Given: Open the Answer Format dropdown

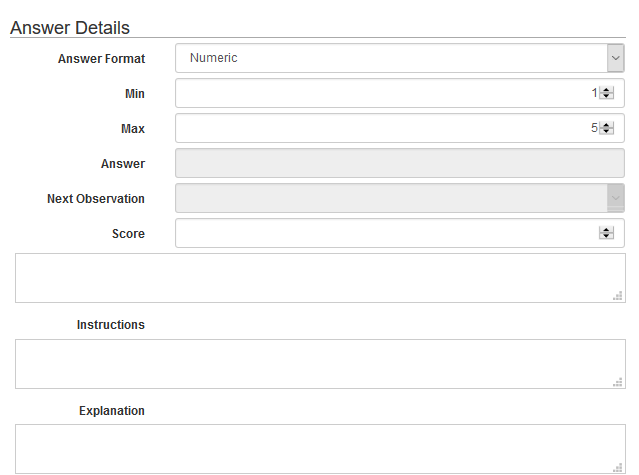Looking at the screenshot, I should tap(399, 58).
